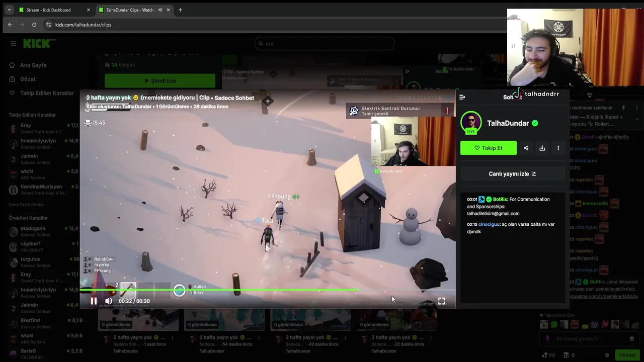Open chat settings gear icon
Screen dimensions: 644x362
pyautogui.click(x=607, y=355)
